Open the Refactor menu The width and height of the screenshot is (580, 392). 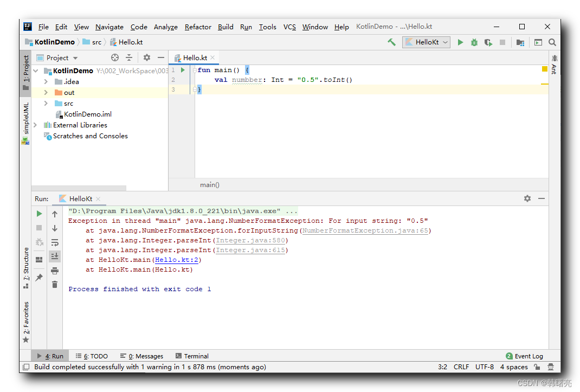(198, 27)
